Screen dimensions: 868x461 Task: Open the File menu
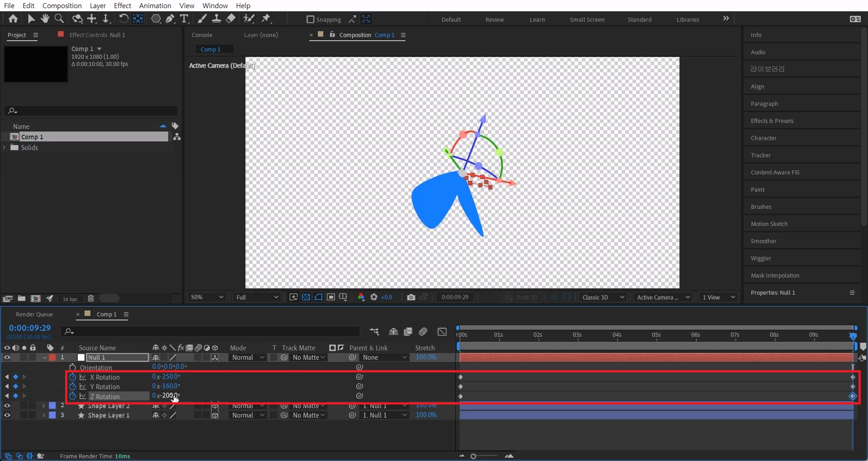(9, 5)
